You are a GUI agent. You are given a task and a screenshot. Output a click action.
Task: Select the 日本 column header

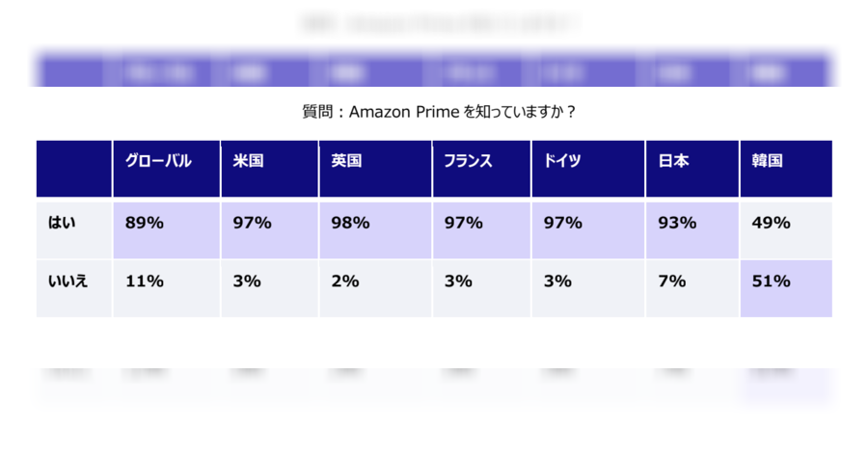[x=692, y=169]
